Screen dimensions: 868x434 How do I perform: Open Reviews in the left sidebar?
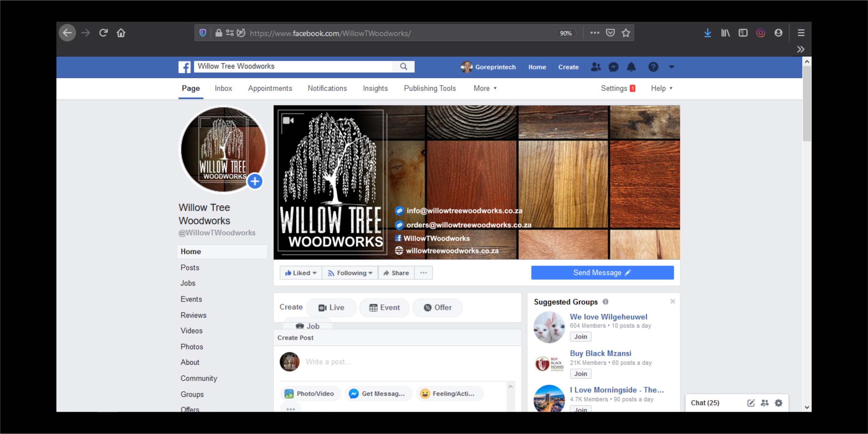193,315
